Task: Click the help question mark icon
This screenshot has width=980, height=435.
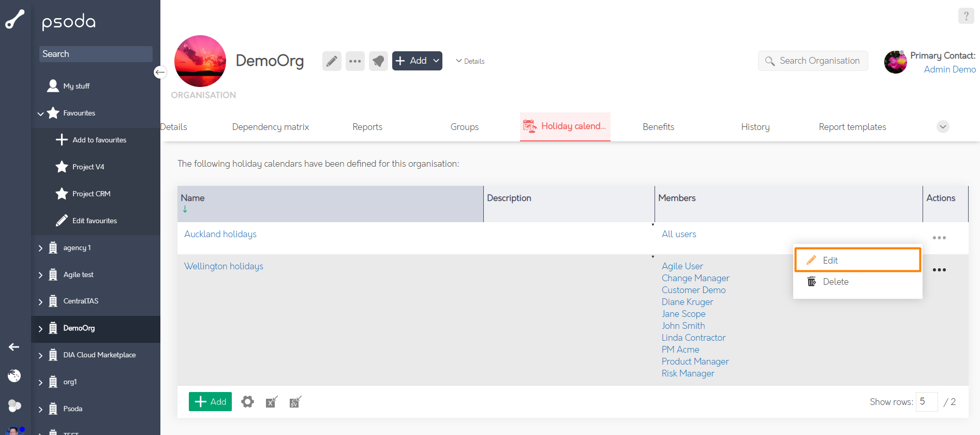Action: point(966,16)
